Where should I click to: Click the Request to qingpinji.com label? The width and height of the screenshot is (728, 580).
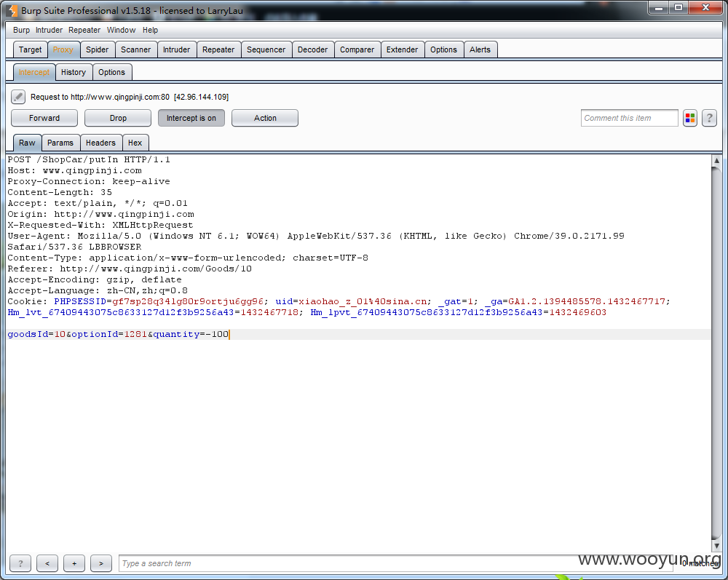coord(130,97)
